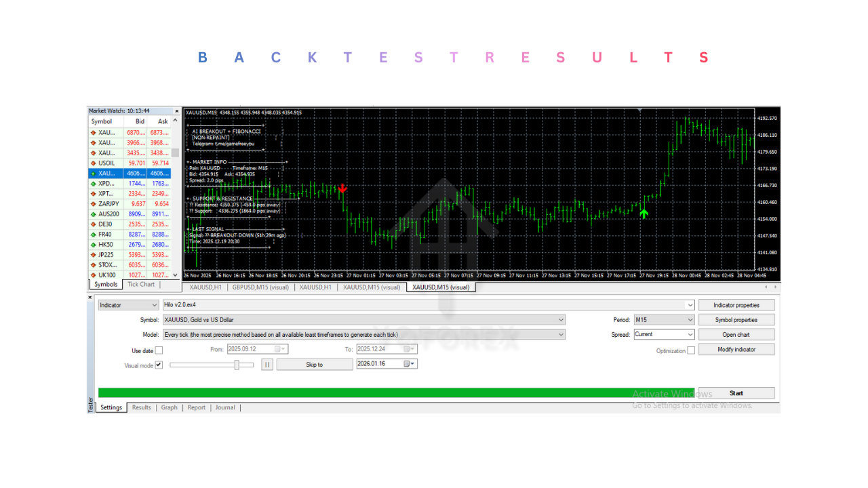This screenshot has height=488, width=868.
Task: Open the Spread dropdown showing Current
Action: coord(689,334)
